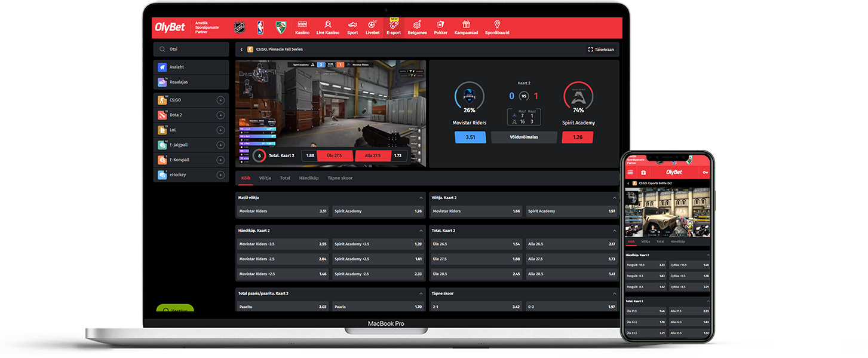Image resolution: width=868 pixels, height=358 pixels.
Task: Open the NHL league logo shortcut
Action: click(x=240, y=27)
